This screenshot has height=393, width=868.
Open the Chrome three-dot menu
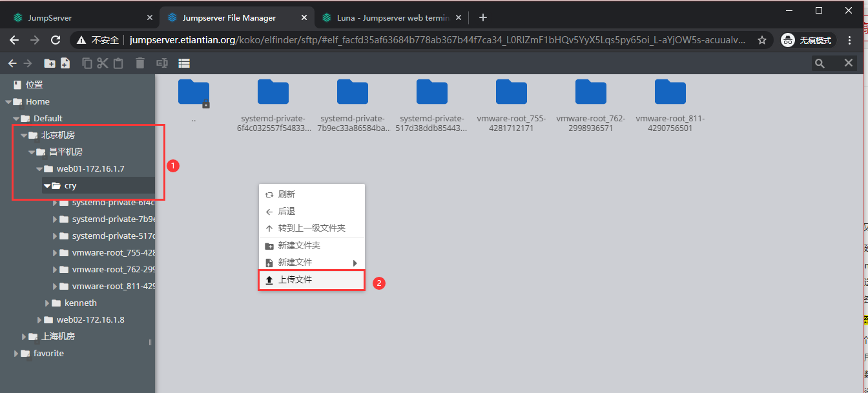(850, 40)
